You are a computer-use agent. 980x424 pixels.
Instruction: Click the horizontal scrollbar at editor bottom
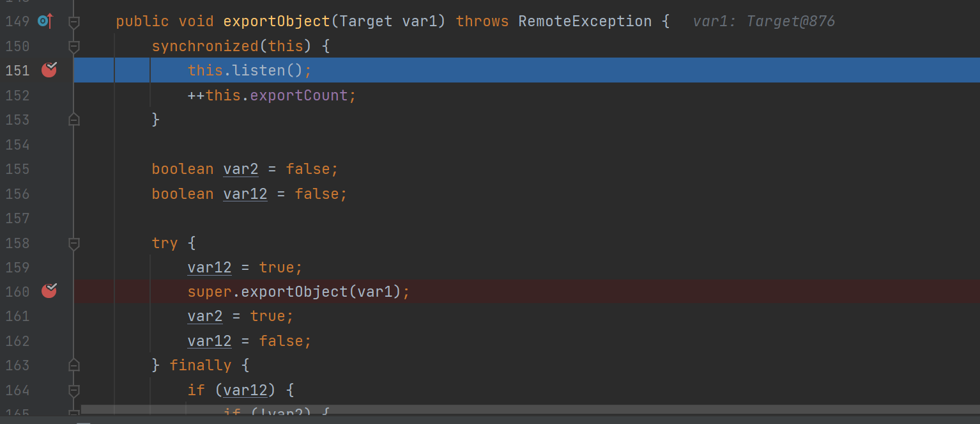pos(530,409)
